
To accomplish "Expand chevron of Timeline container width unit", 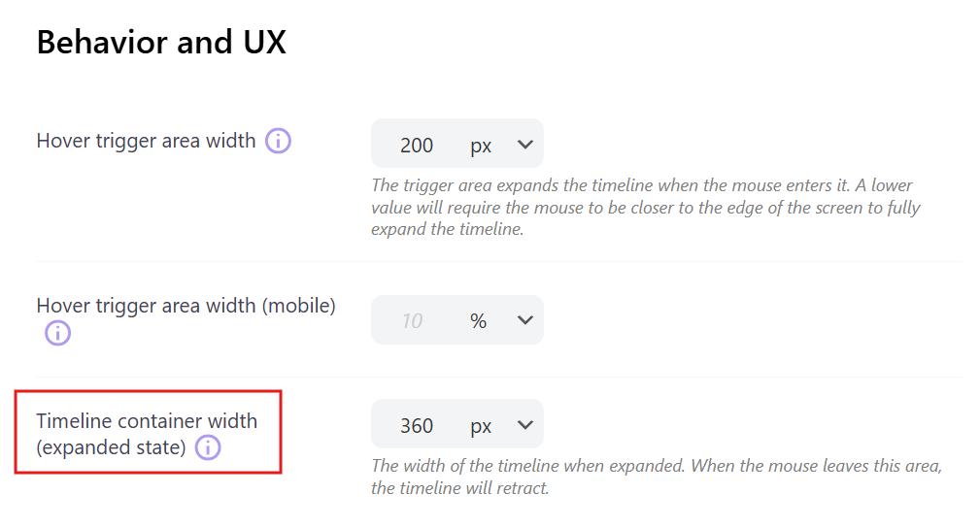I will [x=525, y=425].
